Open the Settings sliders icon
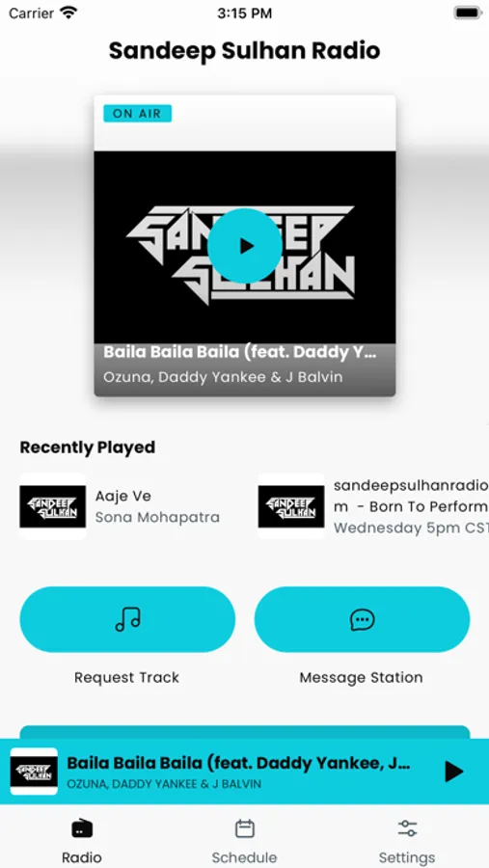The image size is (489, 868). click(x=407, y=828)
